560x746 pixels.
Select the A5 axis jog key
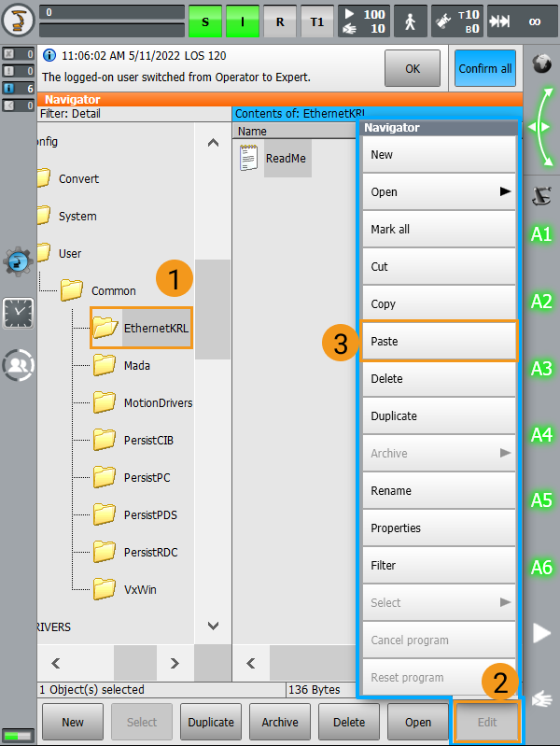coord(541,500)
